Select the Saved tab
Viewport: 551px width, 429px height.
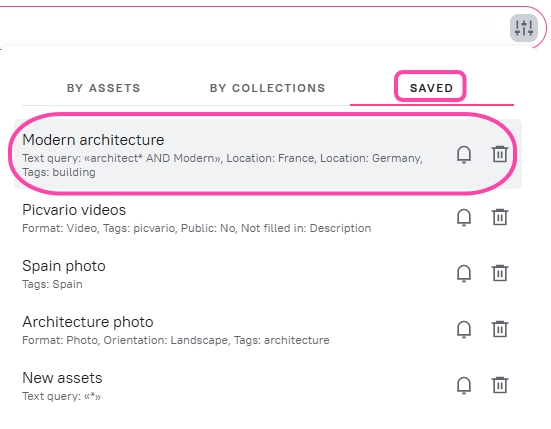432,88
